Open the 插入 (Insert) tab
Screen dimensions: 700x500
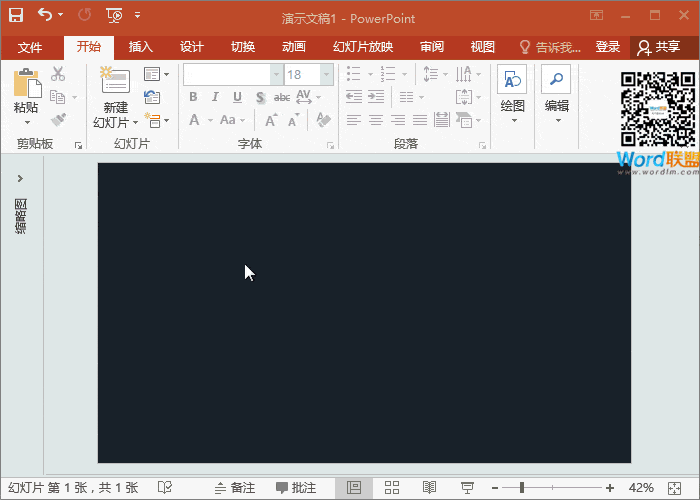tap(141, 47)
